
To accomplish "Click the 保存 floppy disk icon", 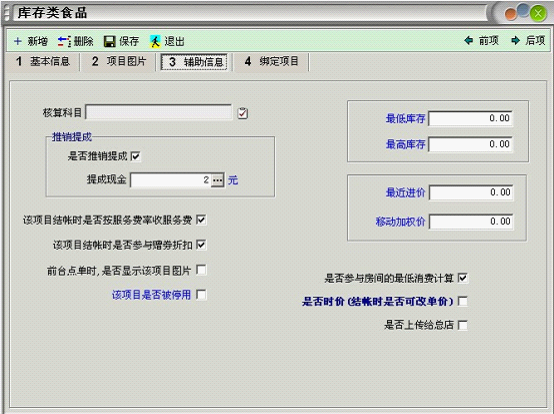I will pos(110,41).
